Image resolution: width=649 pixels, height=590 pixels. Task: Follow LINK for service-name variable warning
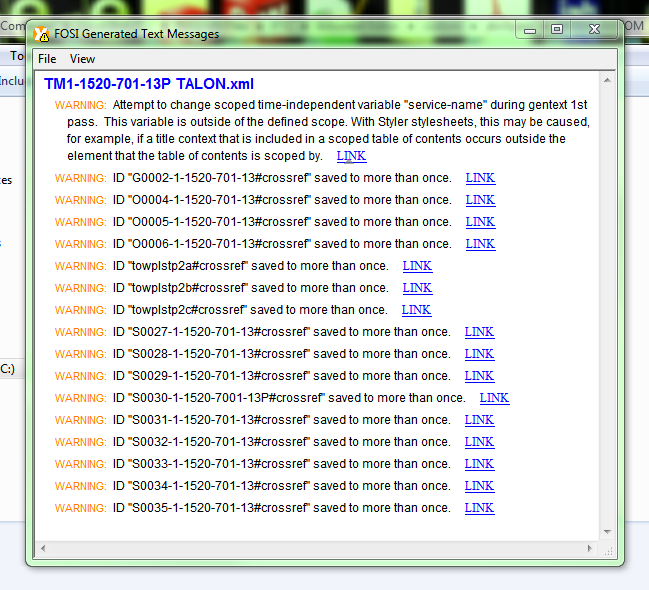[351, 156]
